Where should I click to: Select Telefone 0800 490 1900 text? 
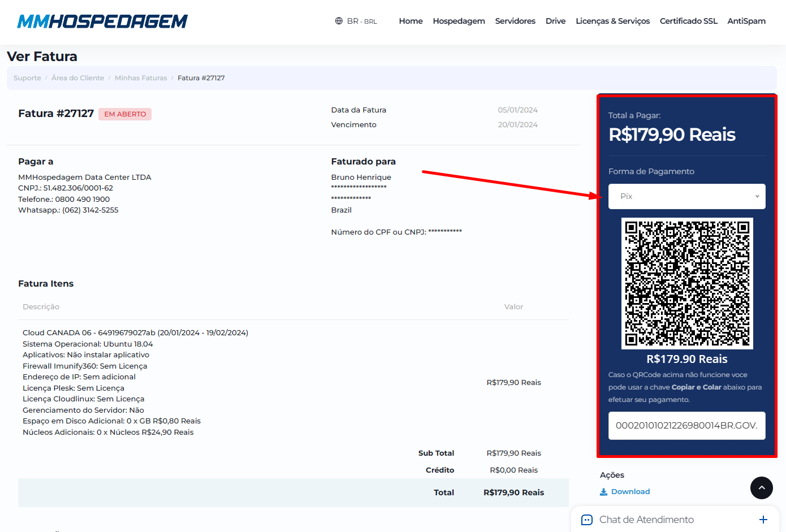tap(64, 200)
